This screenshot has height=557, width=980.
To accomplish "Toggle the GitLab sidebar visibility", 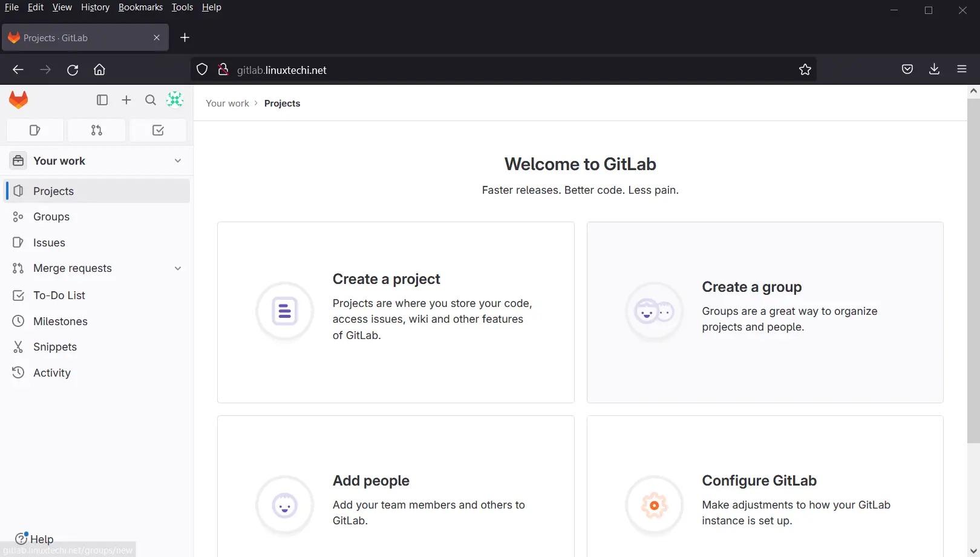I will (102, 99).
